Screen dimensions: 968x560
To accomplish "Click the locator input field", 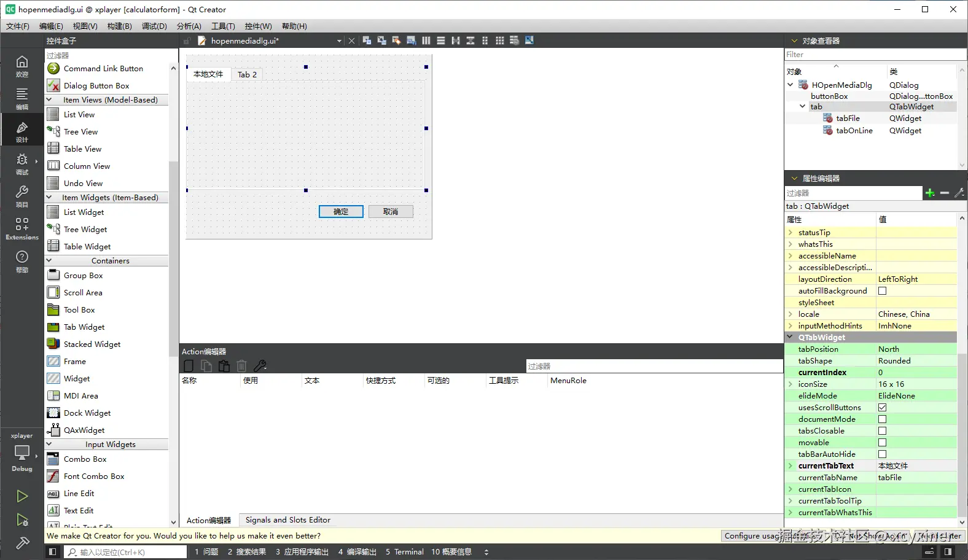I will coord(126,552).
